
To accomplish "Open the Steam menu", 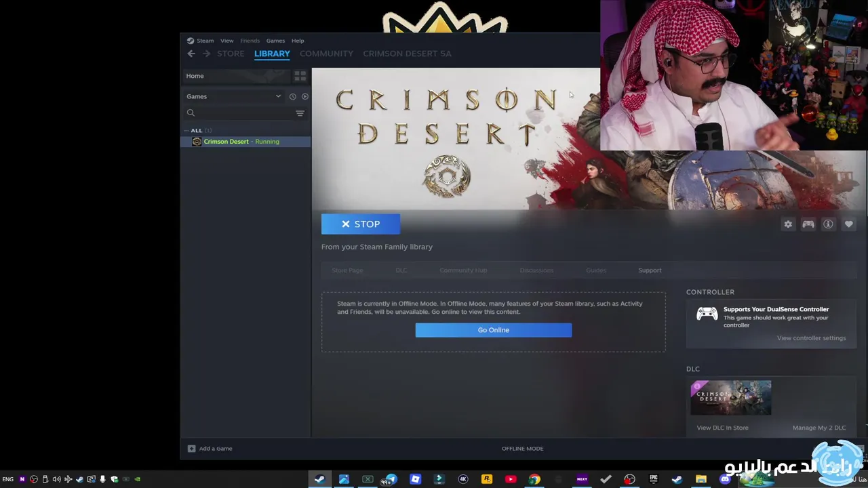I will [205, 41].
